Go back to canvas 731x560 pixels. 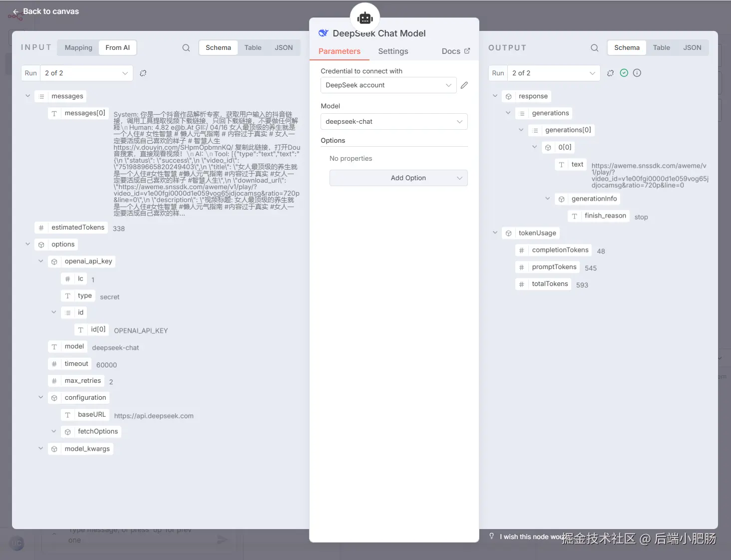point(45,11)
